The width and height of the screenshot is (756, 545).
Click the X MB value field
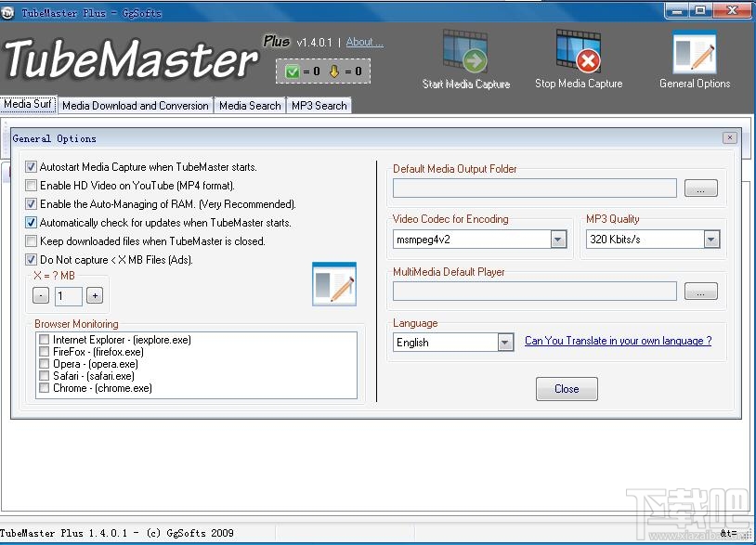coord(68,296)
